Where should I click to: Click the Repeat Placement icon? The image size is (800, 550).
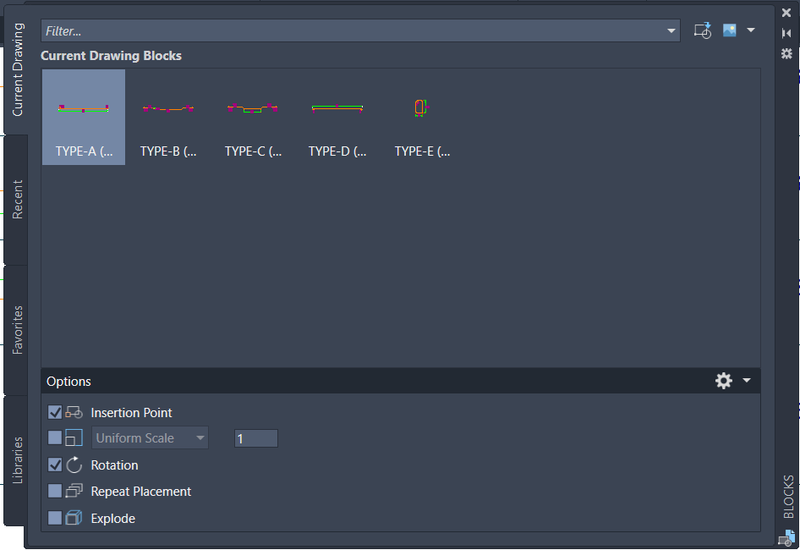click(74, 491)
